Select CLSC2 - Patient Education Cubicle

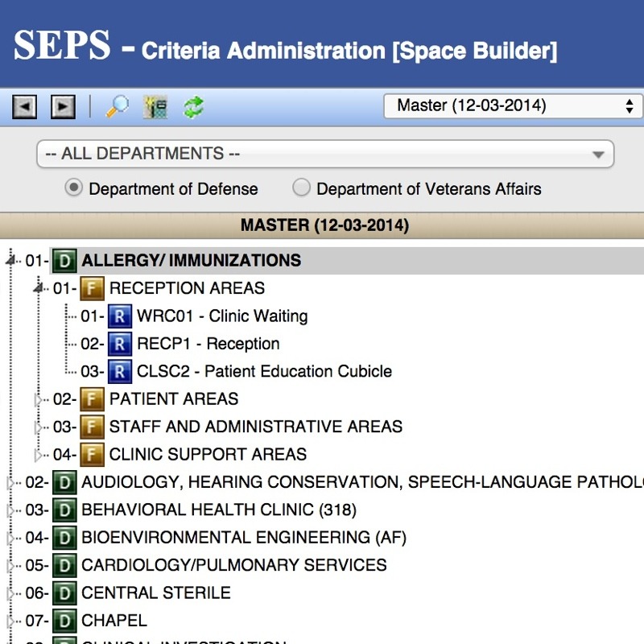coord(265,372)
